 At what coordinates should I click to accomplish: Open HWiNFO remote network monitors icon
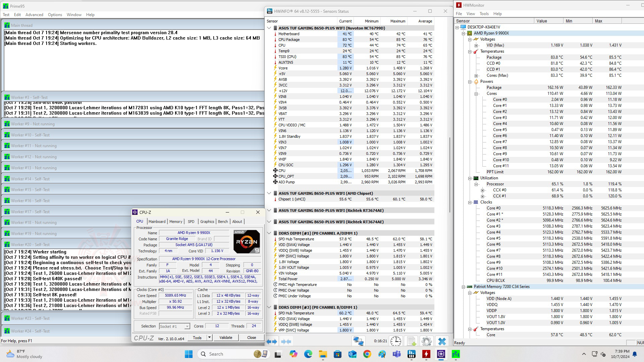pos(358,342)
